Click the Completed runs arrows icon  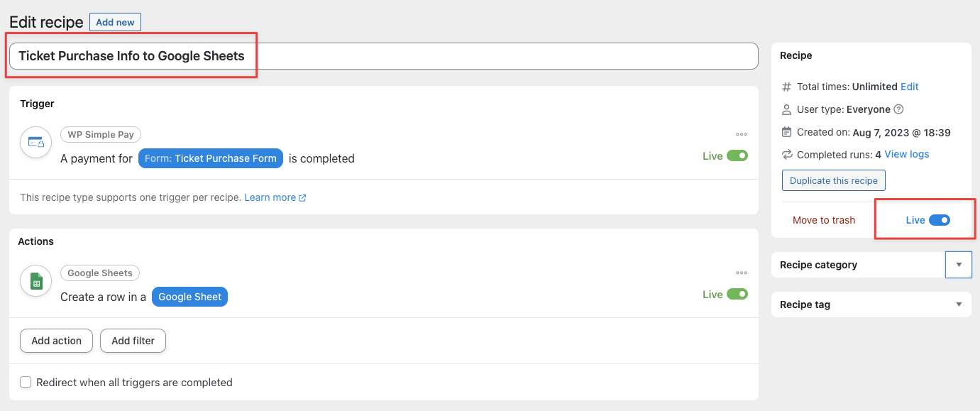click(786, 154)
